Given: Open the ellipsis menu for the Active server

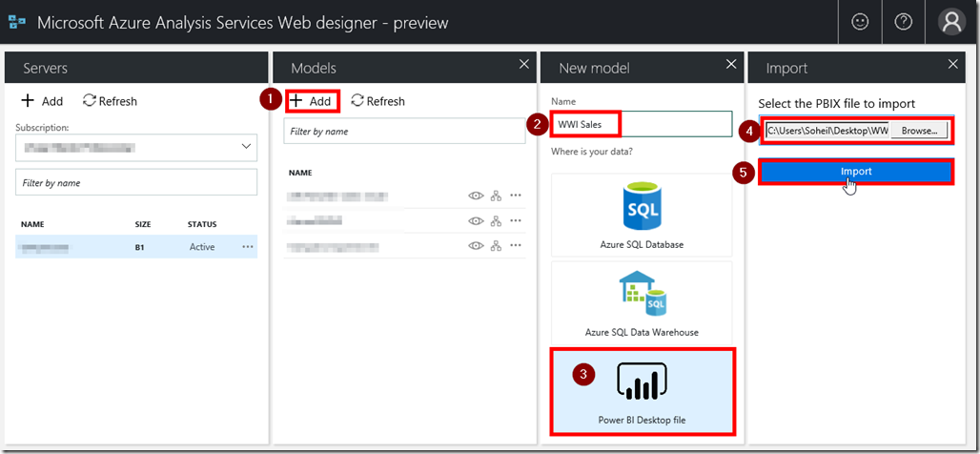Looking at the screenshot, I should pyautogui.click(x=248, y=247).
